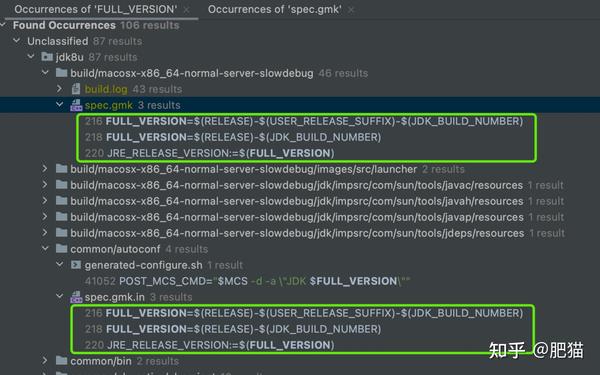Expand the javac/resources folder chevron
The height and width of the screenshot is (375, 600).
pyautogui.click(x=45, y=185)
